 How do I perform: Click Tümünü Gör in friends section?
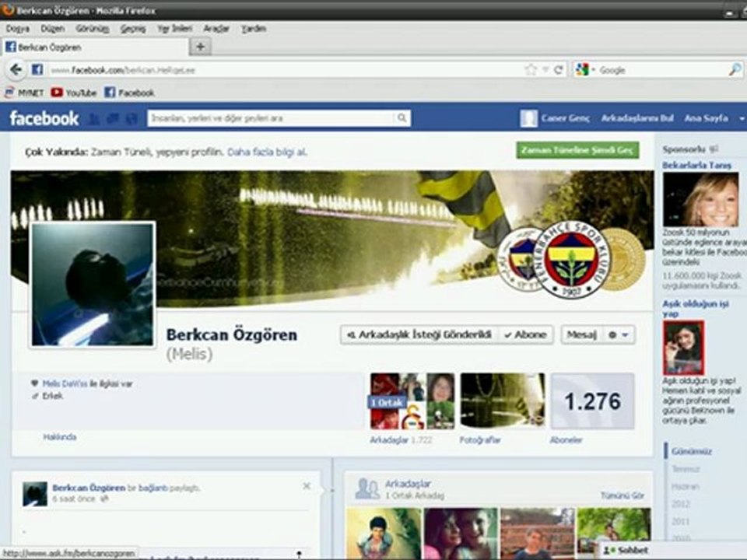pos(622,495)
